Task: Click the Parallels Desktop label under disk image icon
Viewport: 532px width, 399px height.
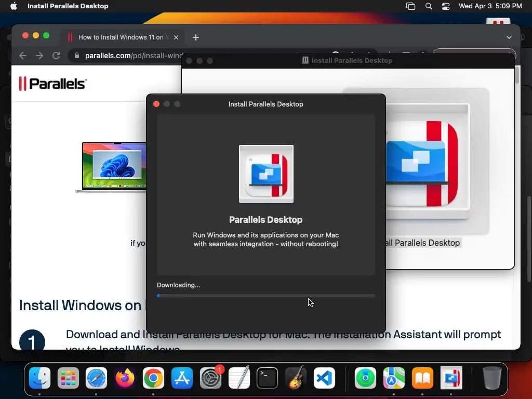Action: pyautogui.click(x=423, y=243)
